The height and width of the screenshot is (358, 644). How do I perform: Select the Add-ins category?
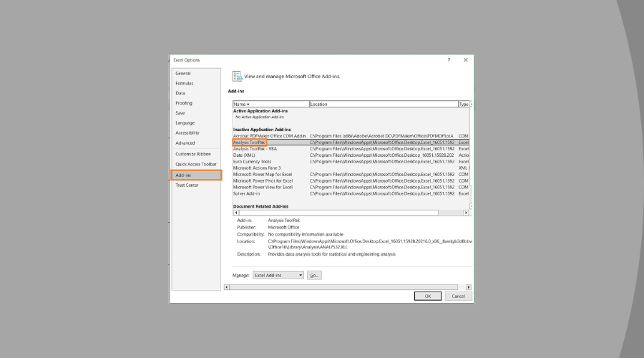(x=196, y=175)
